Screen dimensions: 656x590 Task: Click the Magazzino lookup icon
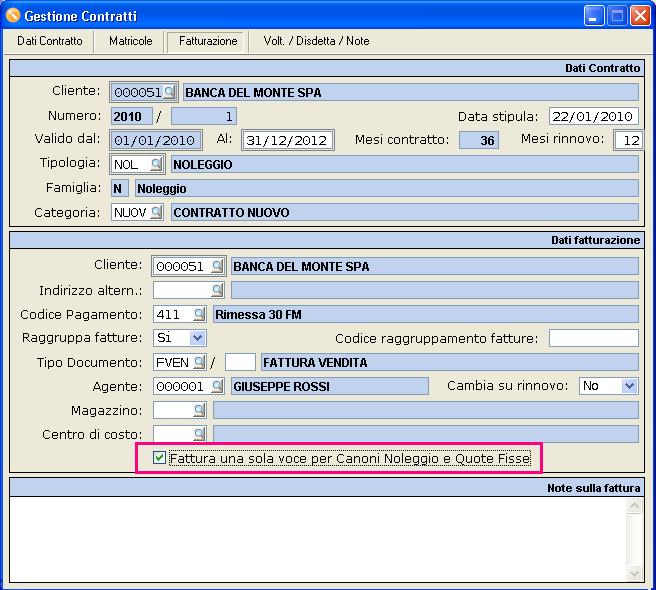click(200, 410)
